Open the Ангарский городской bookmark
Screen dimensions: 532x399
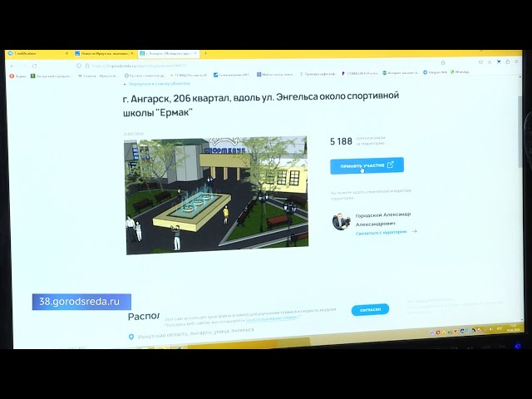click(x=52, y=76)
